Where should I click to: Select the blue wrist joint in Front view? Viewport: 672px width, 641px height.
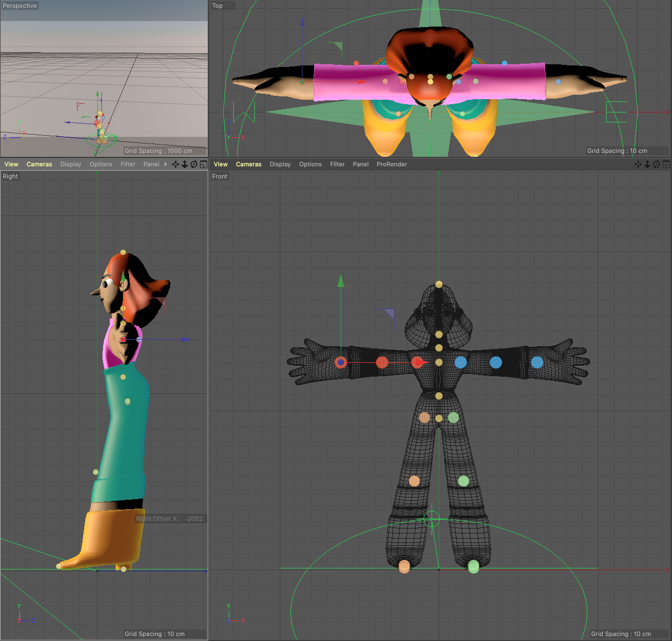coord(537,362)
